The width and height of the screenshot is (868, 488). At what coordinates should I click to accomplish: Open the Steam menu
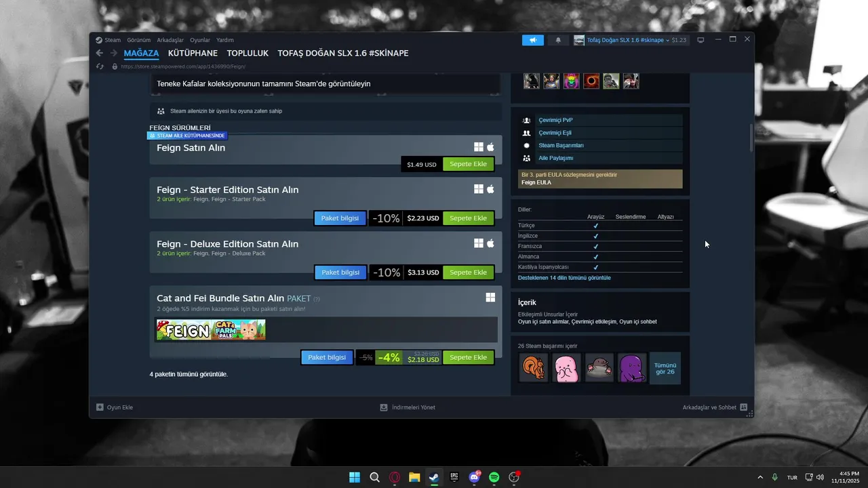tap(113, 40)
